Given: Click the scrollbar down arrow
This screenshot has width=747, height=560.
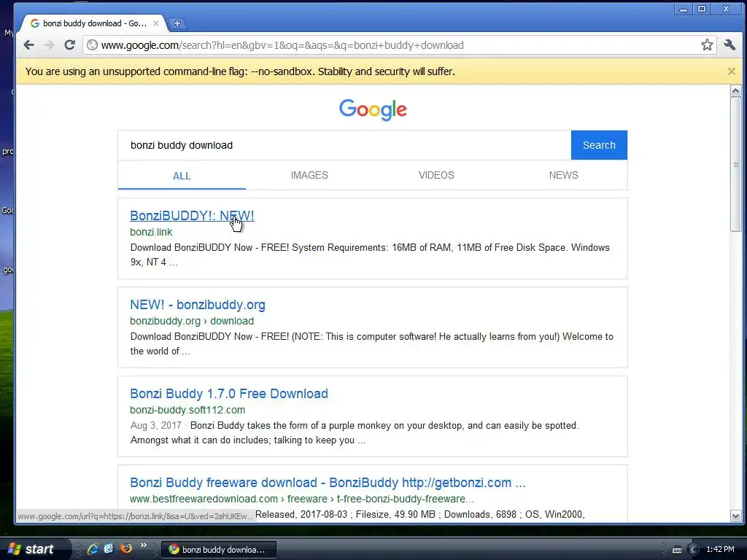Looking at the screenshot, I should coord(735,516).
